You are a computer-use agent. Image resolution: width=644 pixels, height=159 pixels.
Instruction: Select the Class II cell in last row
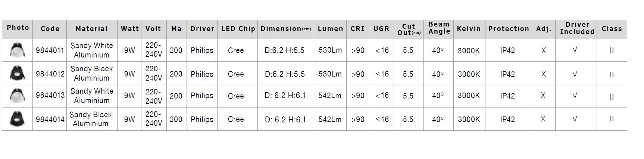point(612,119)
